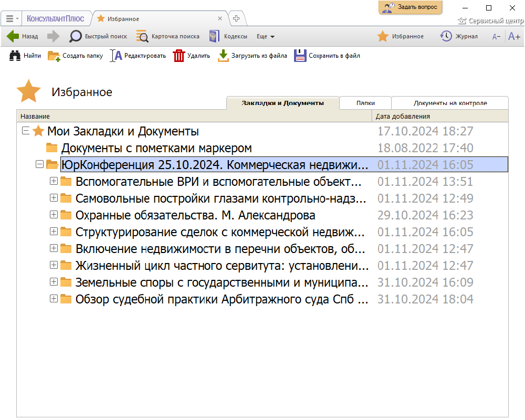Switch to Документы на контроле tab
The image size is (525, 420).
(450, 103)
